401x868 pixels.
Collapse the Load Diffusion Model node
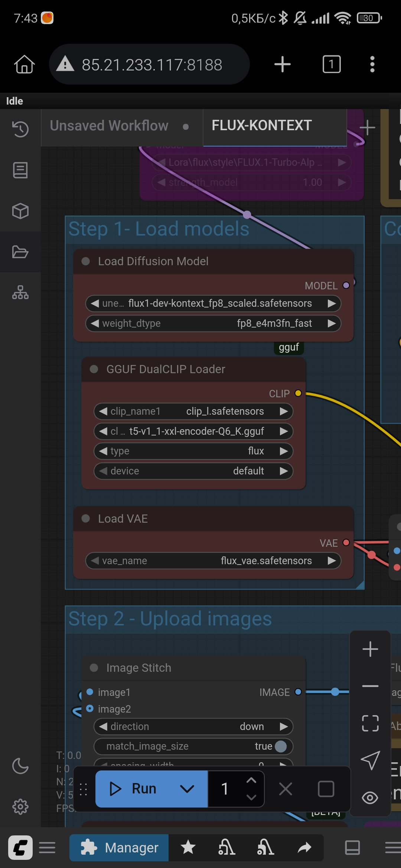pyautogui.click(x=86, y=262)
